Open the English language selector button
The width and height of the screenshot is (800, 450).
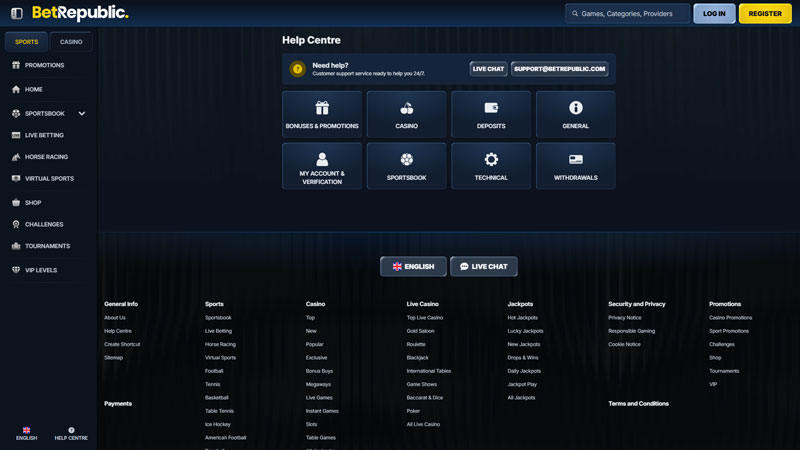tap(413, 266)
